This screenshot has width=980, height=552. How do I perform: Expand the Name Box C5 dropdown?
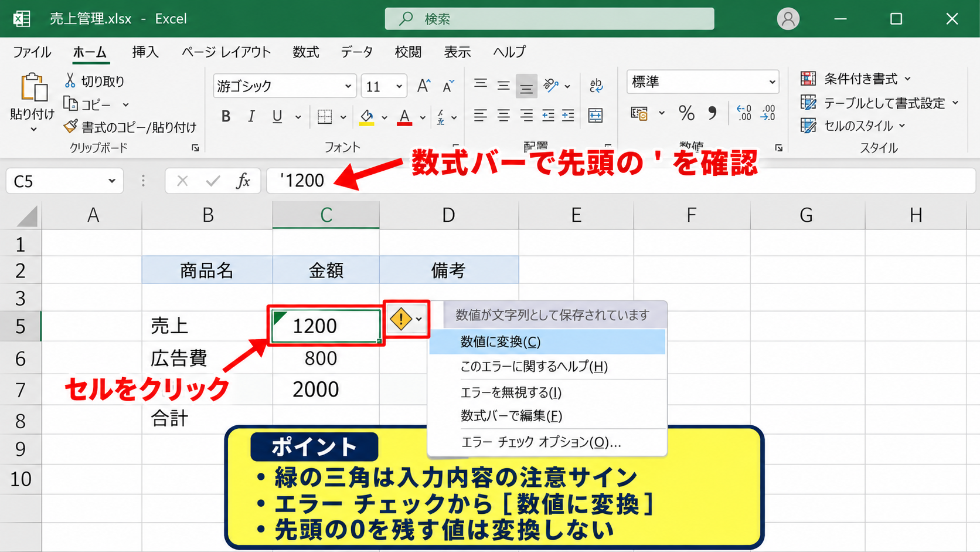point(111,181)
